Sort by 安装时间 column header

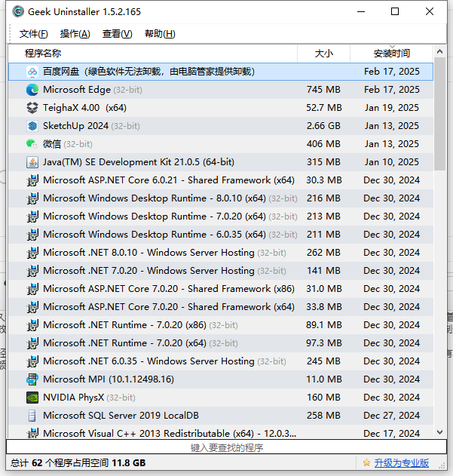tap(392, 54)
